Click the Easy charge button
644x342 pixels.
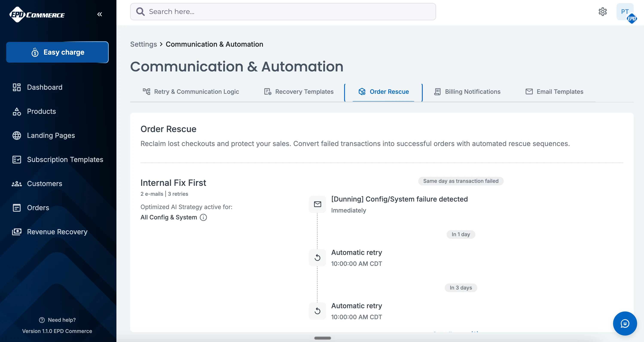pos(58,52)
